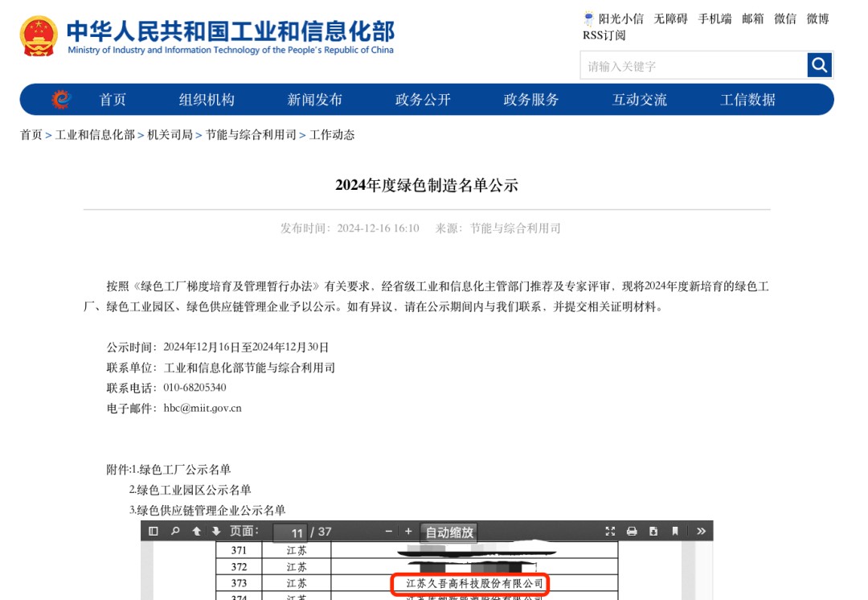Go to next PDF page

(216, 532)
